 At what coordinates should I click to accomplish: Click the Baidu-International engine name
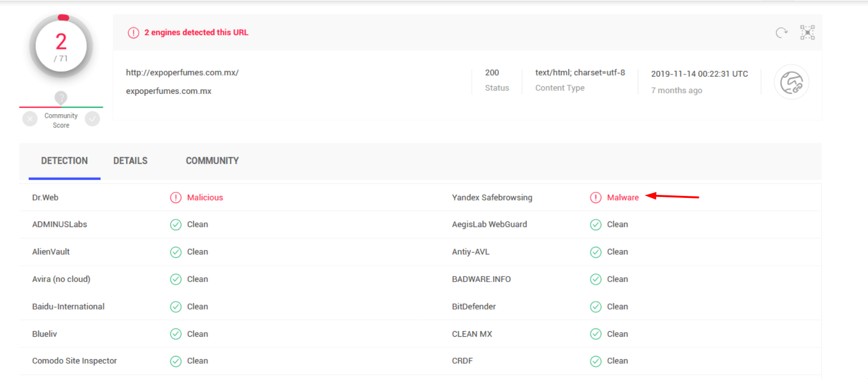pyautogui.click(x=68, y=307)
